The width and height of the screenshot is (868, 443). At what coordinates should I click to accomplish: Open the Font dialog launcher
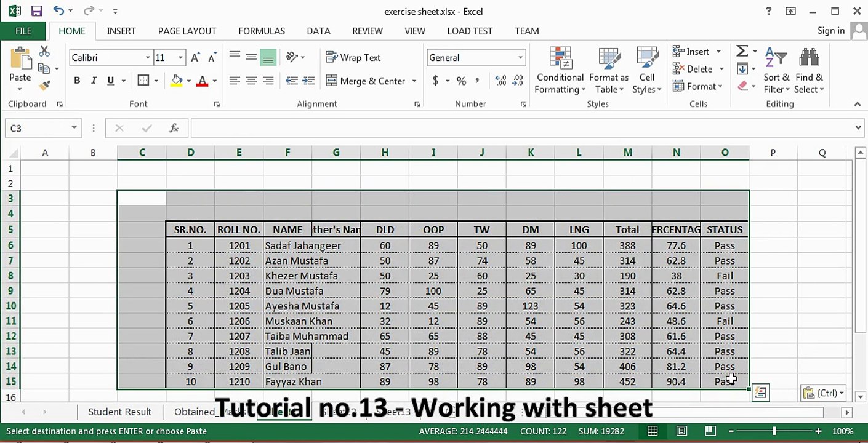pos(217,105)
